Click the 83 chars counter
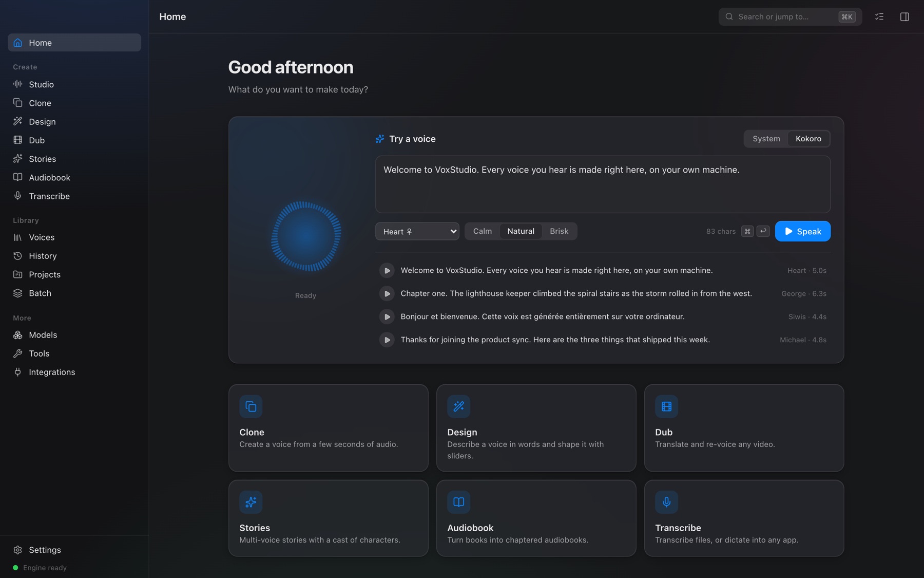The image size is (924, 578). tap(721, 231)
